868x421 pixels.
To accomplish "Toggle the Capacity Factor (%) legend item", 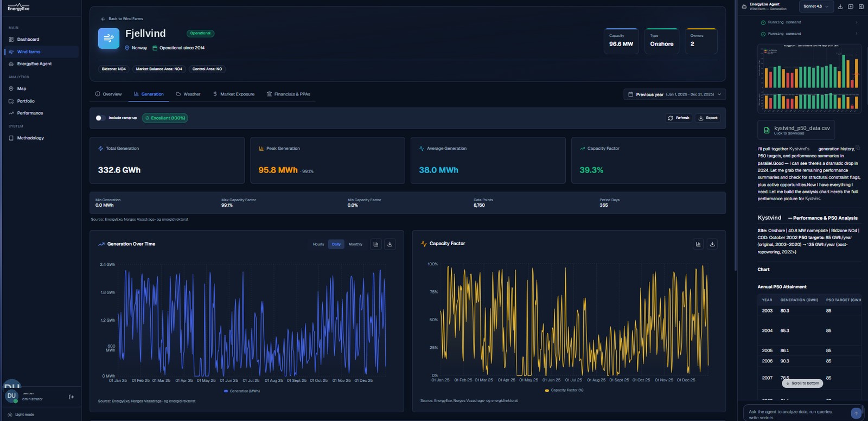I will pyautogui.click(x=564, y=390).
